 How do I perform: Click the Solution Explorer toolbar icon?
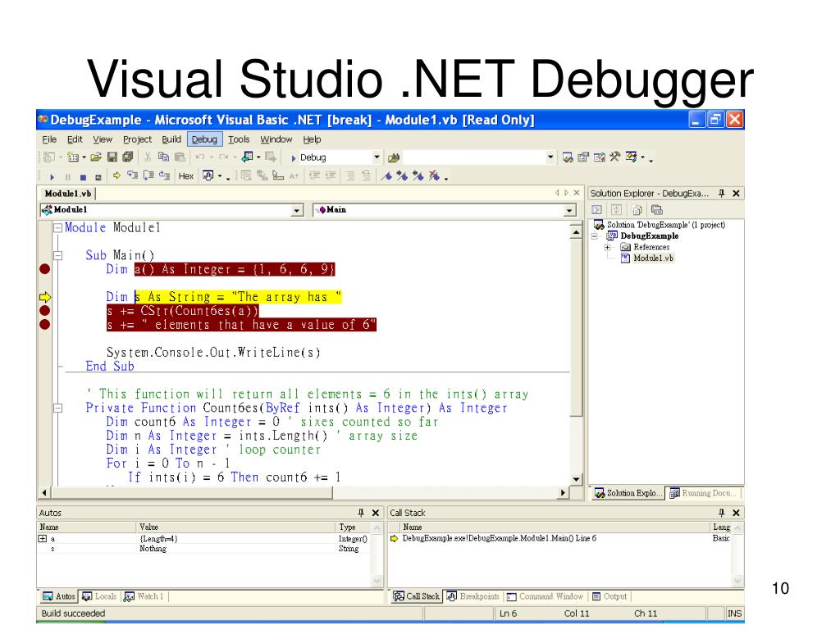(568, 157)
